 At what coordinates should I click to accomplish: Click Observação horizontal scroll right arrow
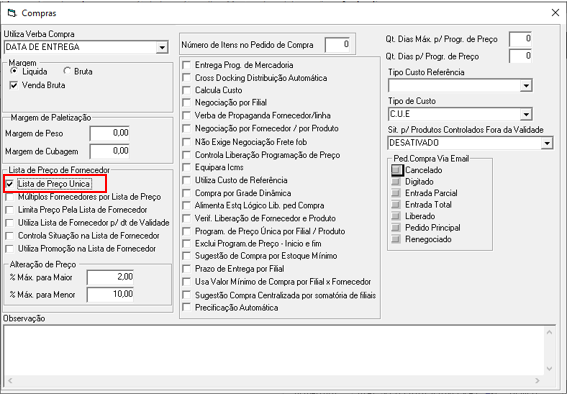[x=537, y=381]
